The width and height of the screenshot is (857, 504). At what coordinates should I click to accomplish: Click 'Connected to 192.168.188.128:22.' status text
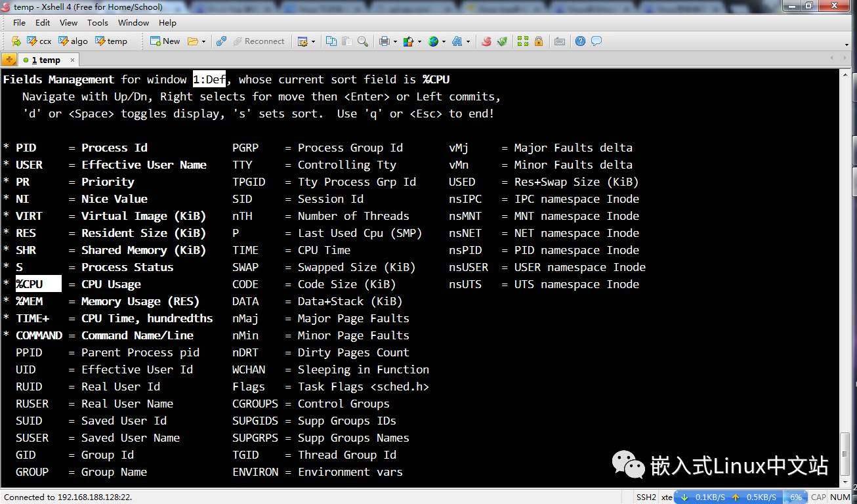pos(68,497)
